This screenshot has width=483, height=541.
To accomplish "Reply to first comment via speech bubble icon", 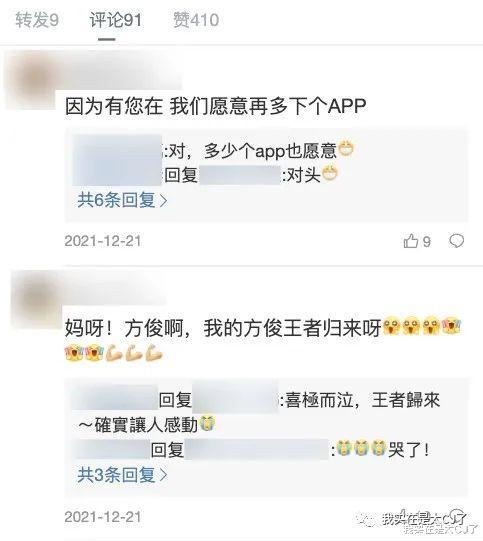I will point(456,241).
